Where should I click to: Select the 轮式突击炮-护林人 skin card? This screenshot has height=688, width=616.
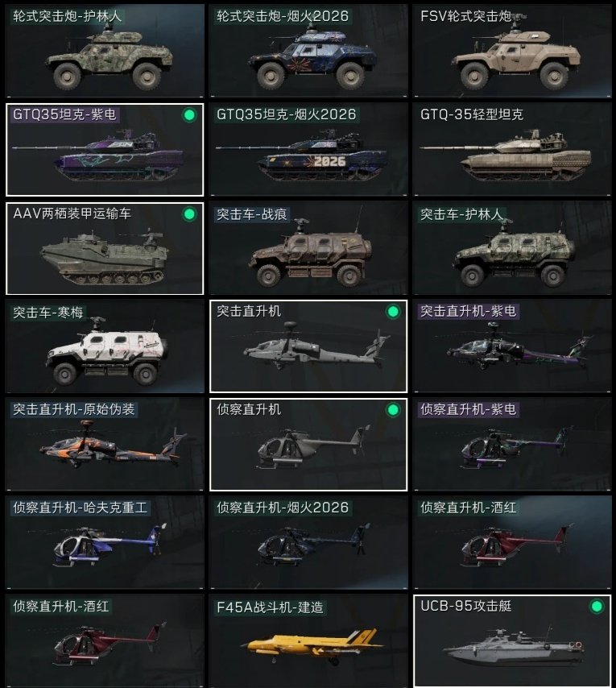coord(105,51)
